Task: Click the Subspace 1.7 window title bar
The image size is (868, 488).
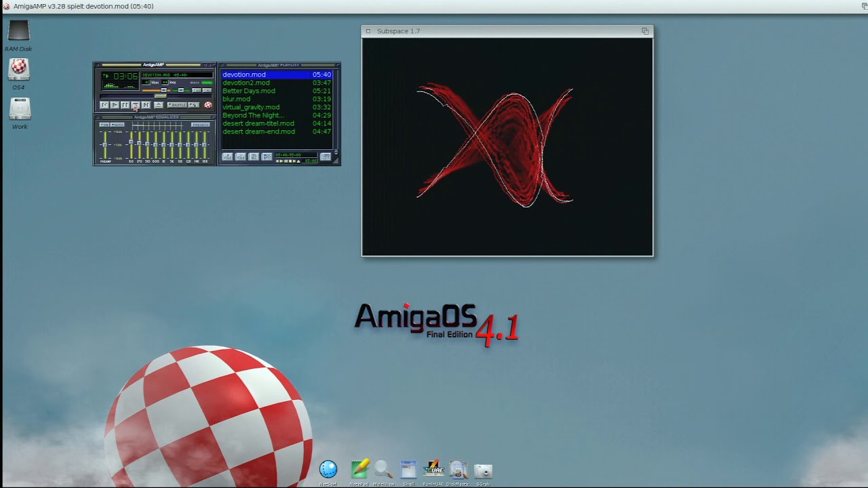Action: (x=507, y=31)
